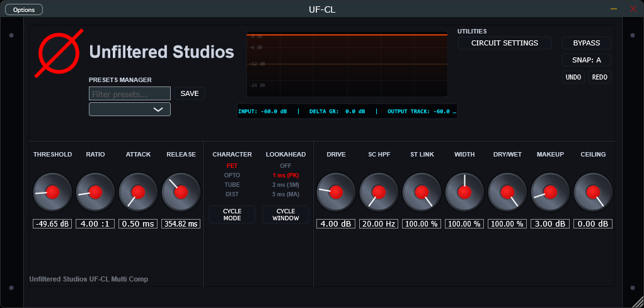
Task: Switch the Snap: A snapshot slot
Action: [587, 60]
